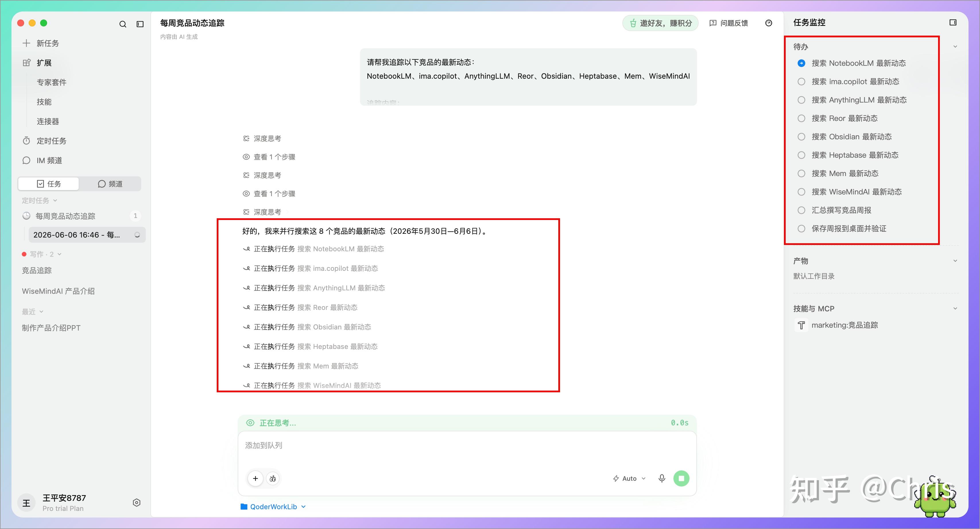Select the 搜索 WiseMindAI 最新动态 todo radio
The width and height of the screenshot is (980, 529).
801,192
